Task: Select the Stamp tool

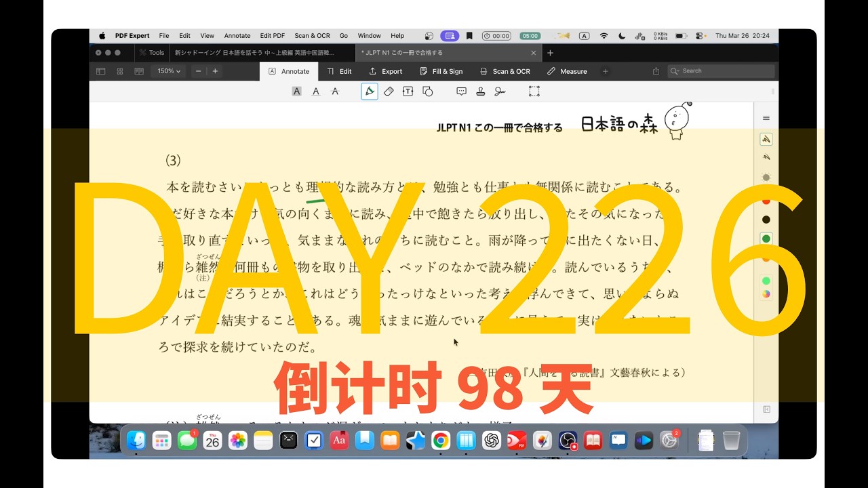Action: pyautogui.click(x=480, y=91)
